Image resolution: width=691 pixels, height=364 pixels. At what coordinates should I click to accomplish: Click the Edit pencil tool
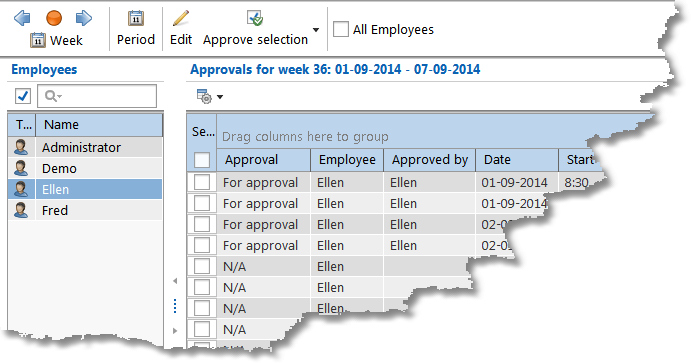[x=181, y=28]
